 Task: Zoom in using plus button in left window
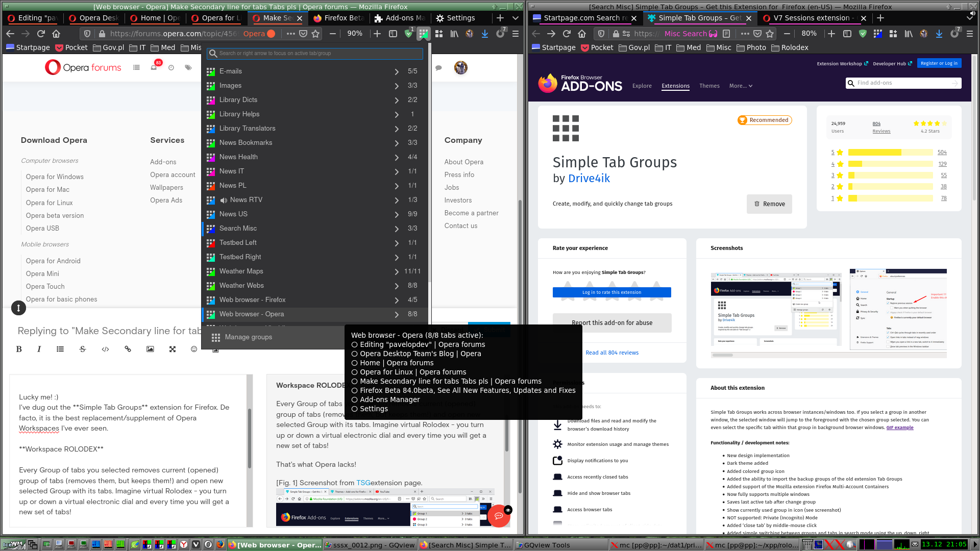tap(377, 34)
